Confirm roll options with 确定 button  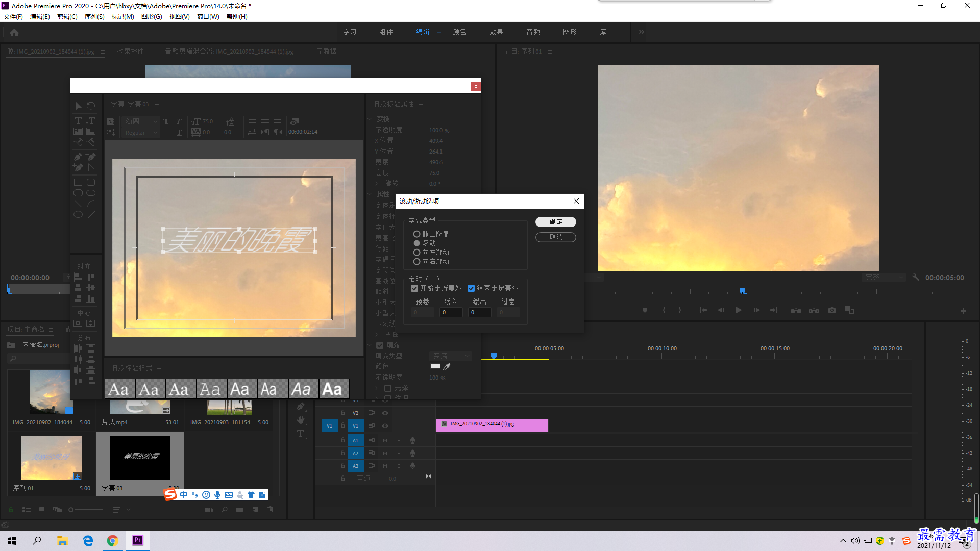point(556,222)
